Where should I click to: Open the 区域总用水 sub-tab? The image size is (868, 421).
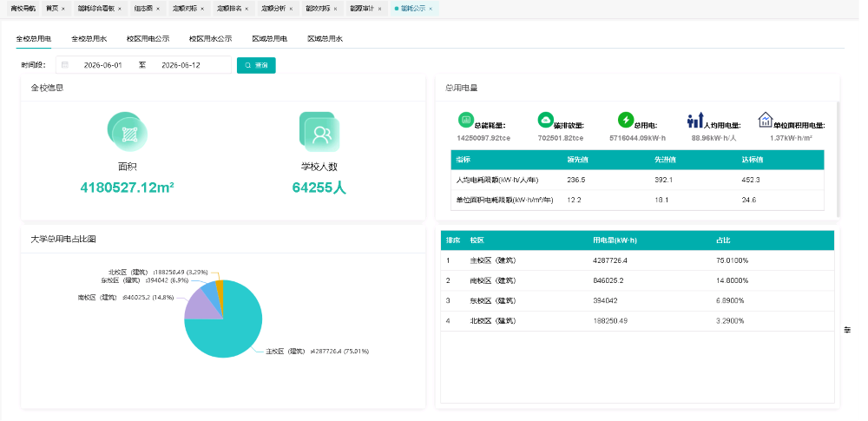tap(325, 39)
